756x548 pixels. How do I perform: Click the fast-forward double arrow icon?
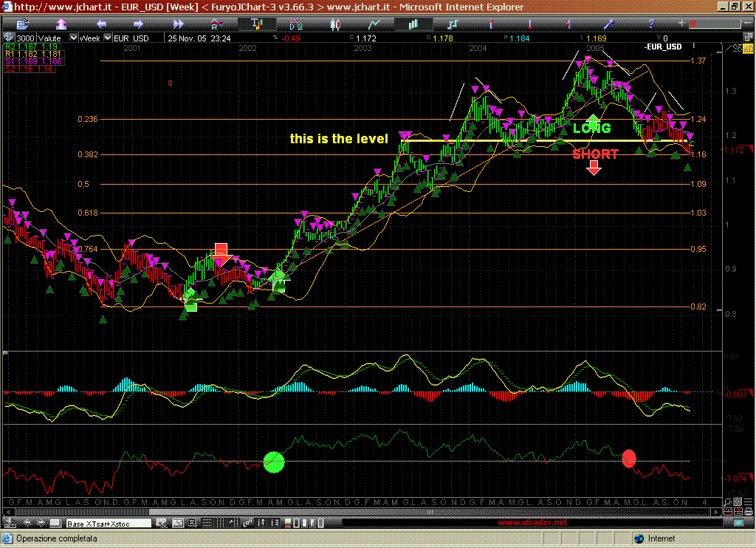coord(177,24)
